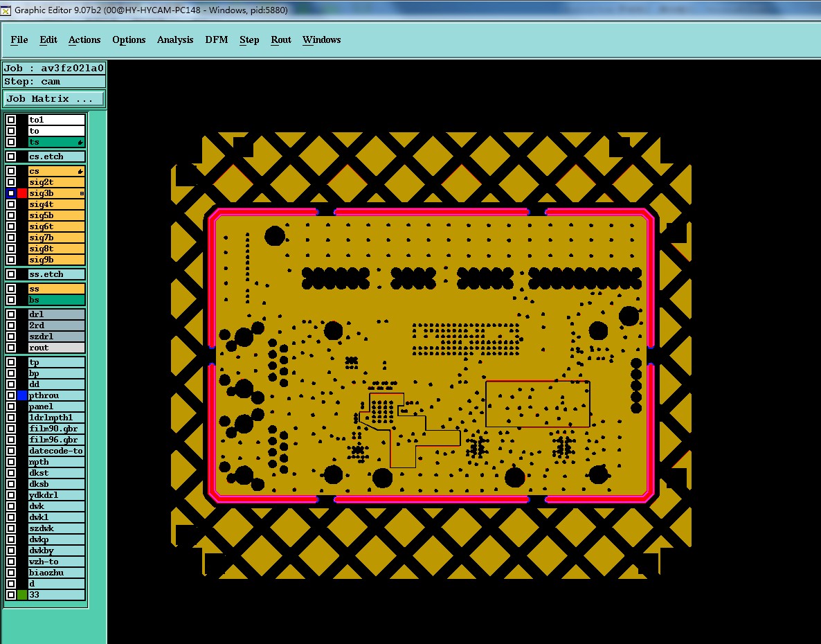Select layer name tp
Image resolution: width=821 pixels, height=644 pixels.
(57, 362)
